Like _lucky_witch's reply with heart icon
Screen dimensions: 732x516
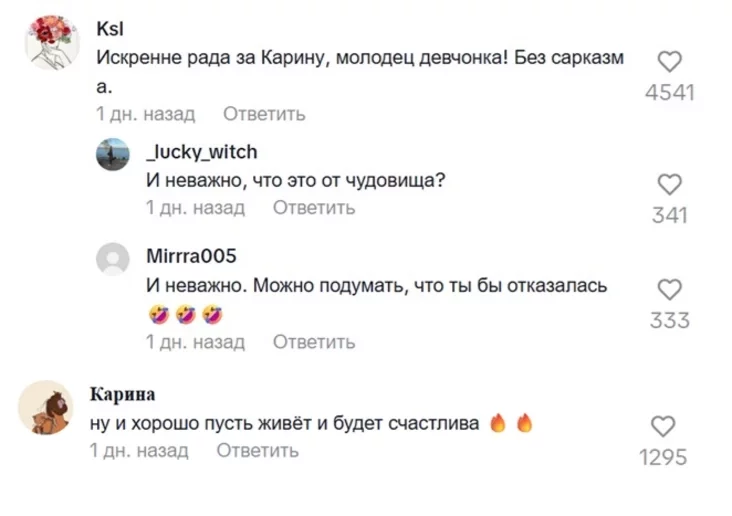(x=669, y=184)
